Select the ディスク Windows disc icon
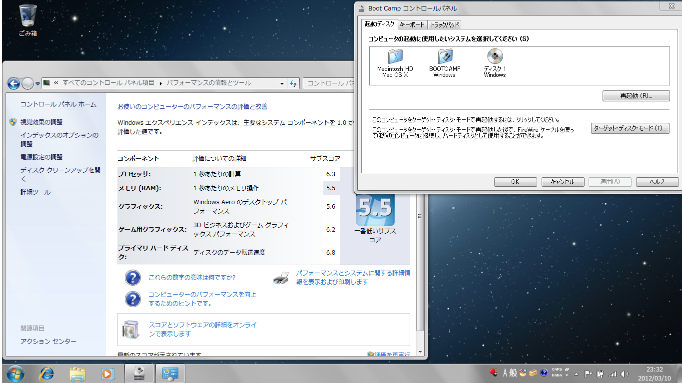Viewport: 682px width, 383px height. (495, 63)
